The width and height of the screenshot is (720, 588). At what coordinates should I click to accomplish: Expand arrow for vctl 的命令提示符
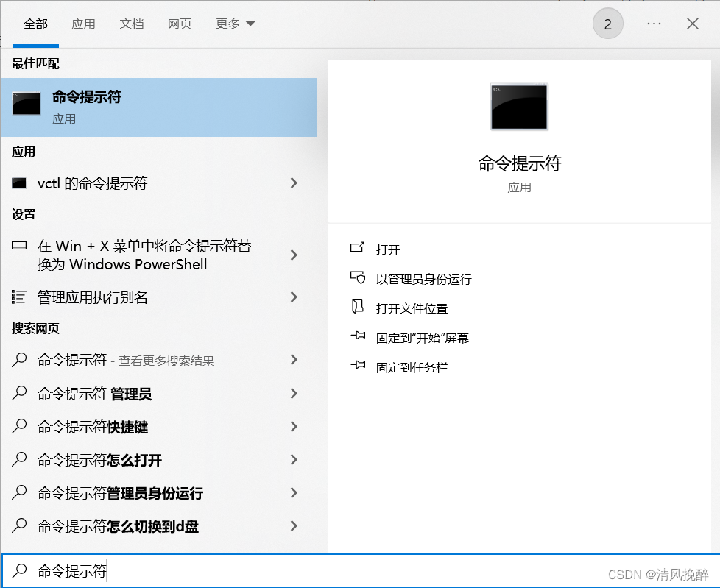(x=294, y=183)
